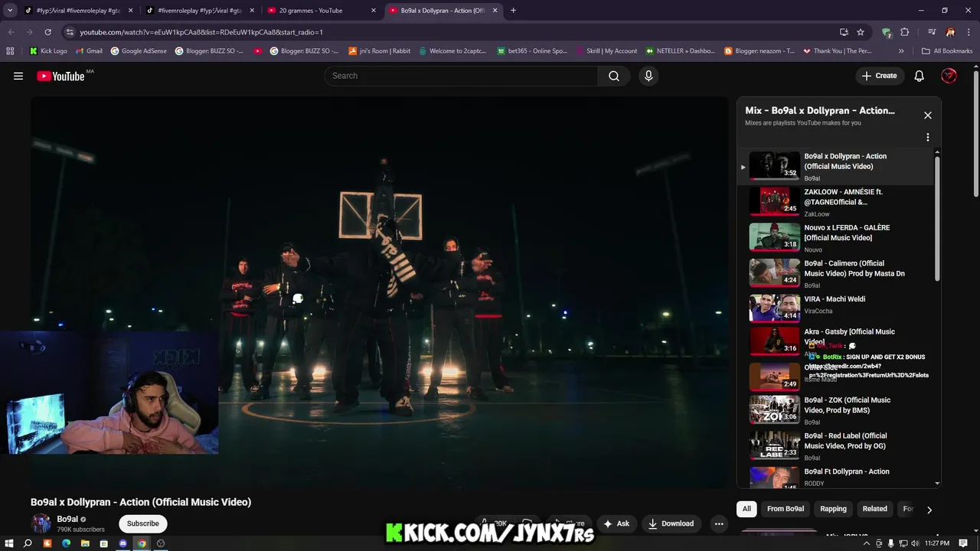This screenshot has height=551, width=980.
Task: Click the YouTube search field
Action: point(462,76)
